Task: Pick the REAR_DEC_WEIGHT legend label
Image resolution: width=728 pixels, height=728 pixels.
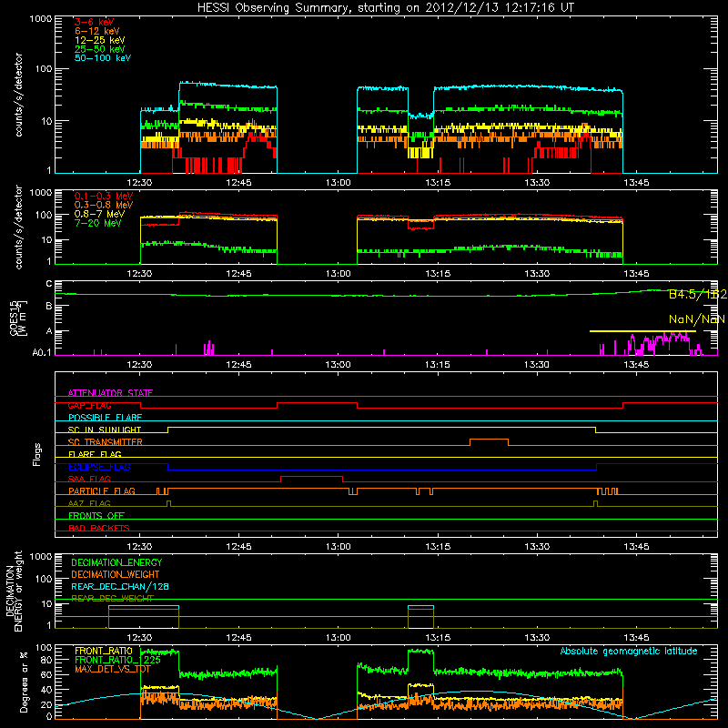Action: click(112, 599)
